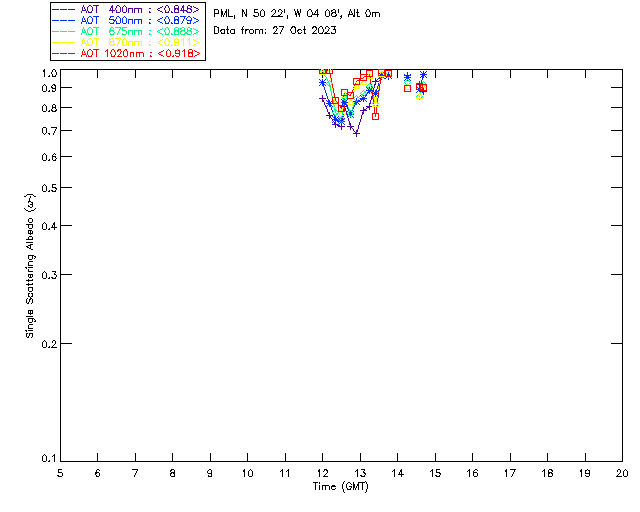The width and height of the screenshot is (640, 512).
Task: Click the 9 x-axis tick label
Action: click(x=210, y=473)
